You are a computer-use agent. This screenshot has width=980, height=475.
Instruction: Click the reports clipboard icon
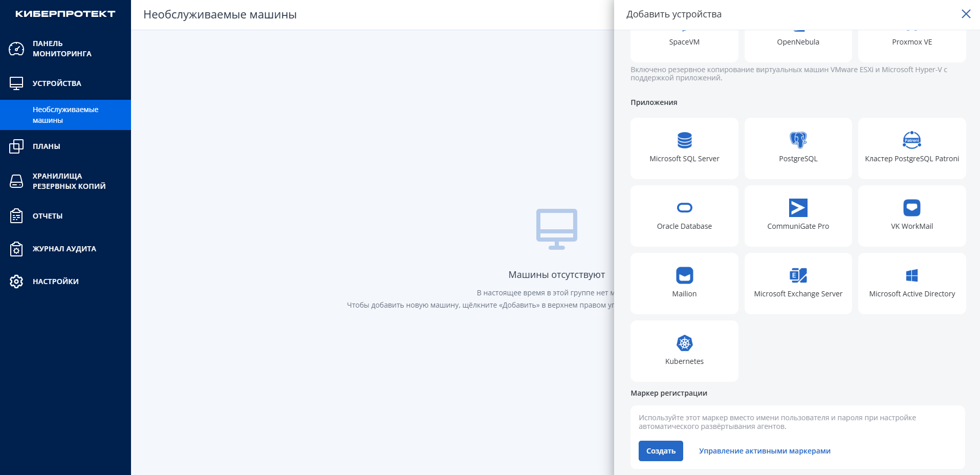click(x=16, y=216)
